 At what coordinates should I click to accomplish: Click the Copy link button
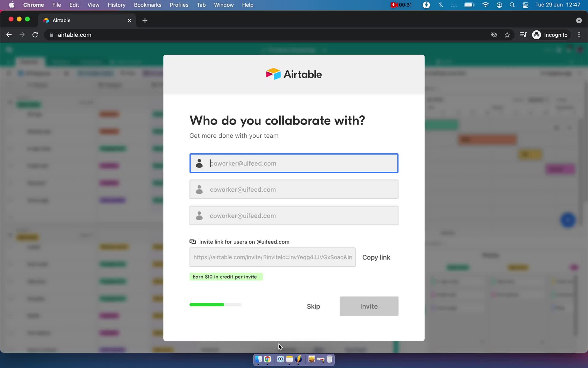click(x=376, y=257)
